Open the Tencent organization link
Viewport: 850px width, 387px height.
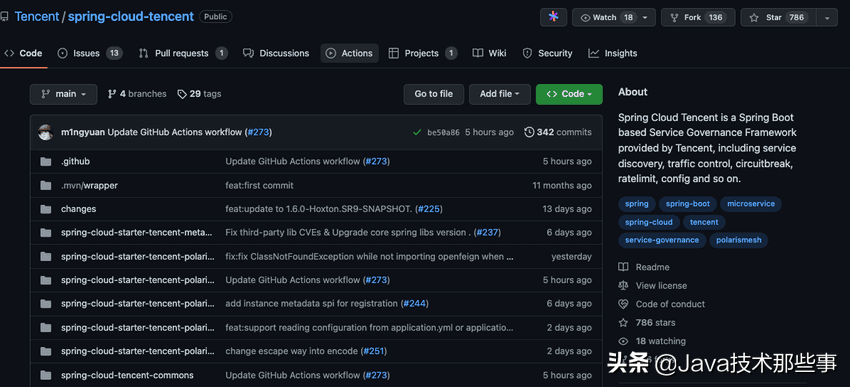[36, 17]
